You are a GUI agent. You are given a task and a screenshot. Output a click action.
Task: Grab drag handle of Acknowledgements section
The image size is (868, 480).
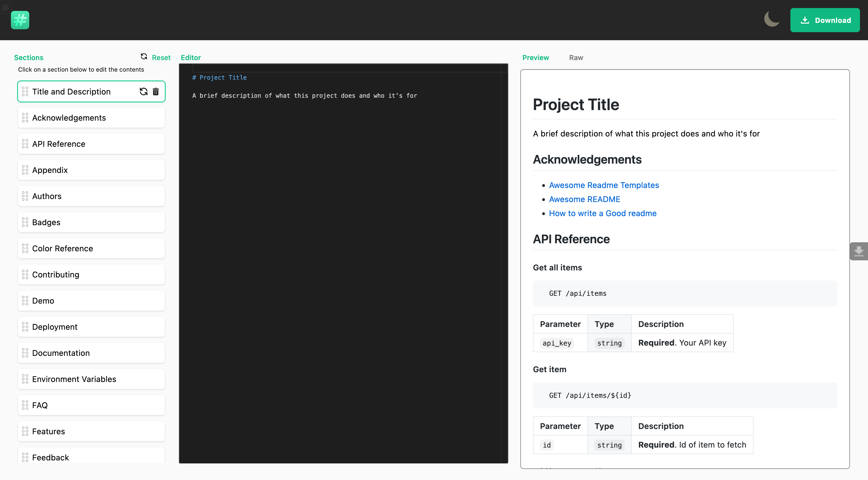tap(25, 118)
